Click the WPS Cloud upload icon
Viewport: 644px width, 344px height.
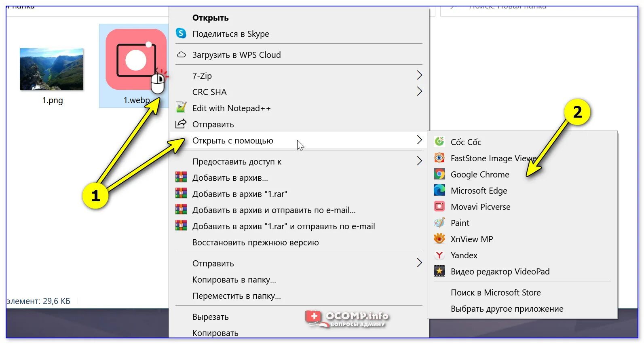pos(182,55)
